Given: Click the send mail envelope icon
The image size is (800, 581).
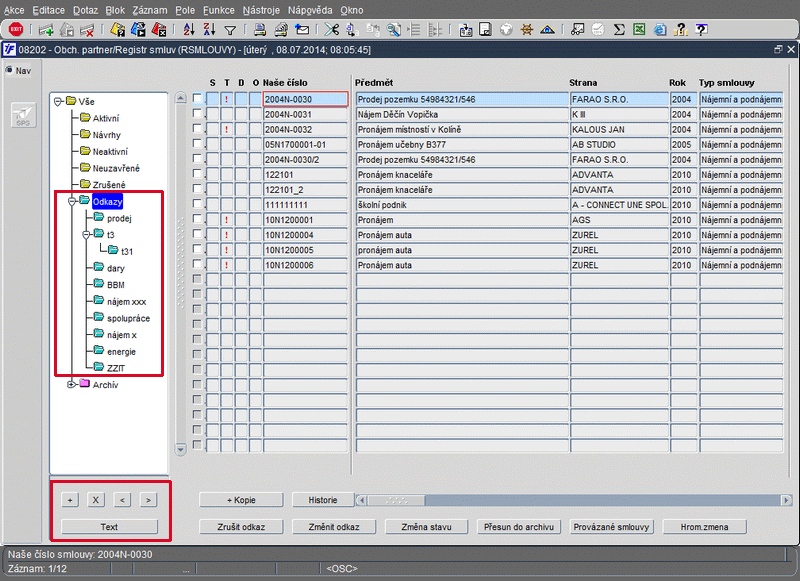Looking at the screenshot, I should [302, 30].
